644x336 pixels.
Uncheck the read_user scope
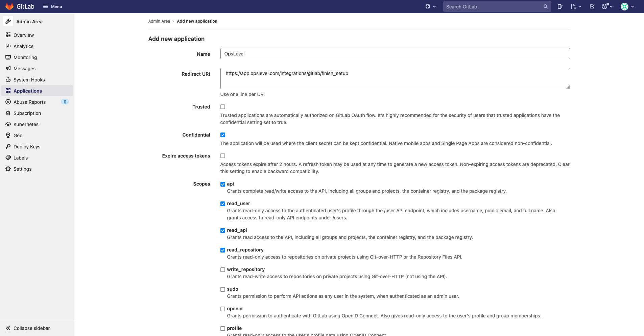[x=223, y=204]
